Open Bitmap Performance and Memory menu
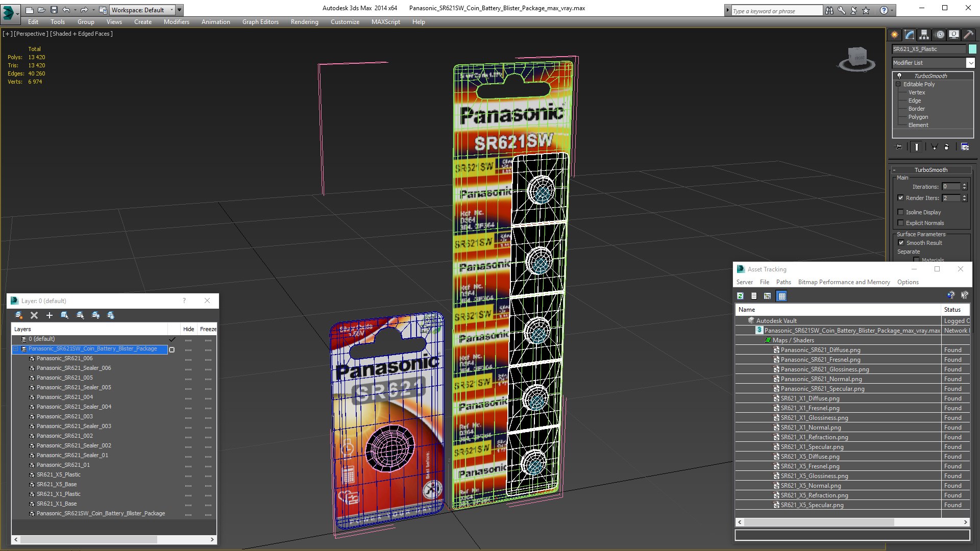Viewport: 980px width, 551px height. click(844, 282)
